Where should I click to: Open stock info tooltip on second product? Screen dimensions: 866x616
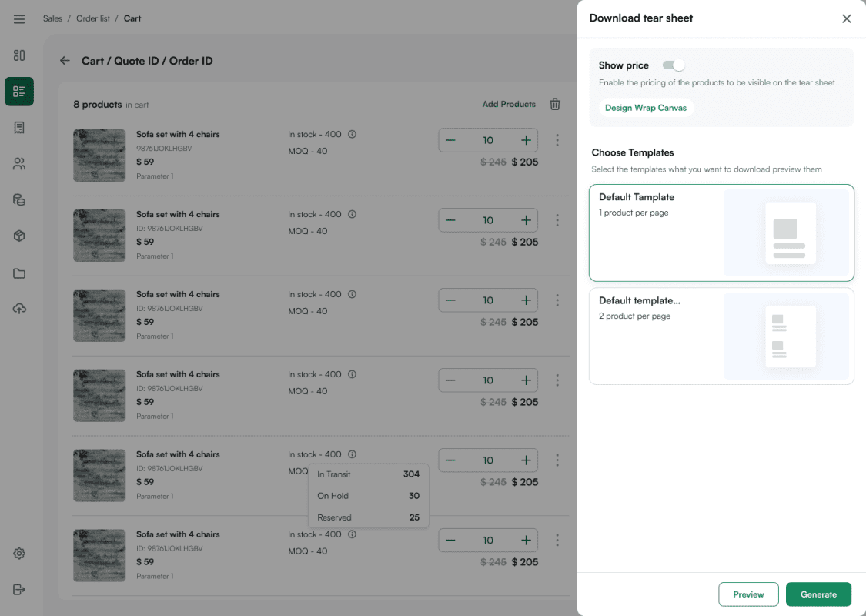(x=352, y=213)
